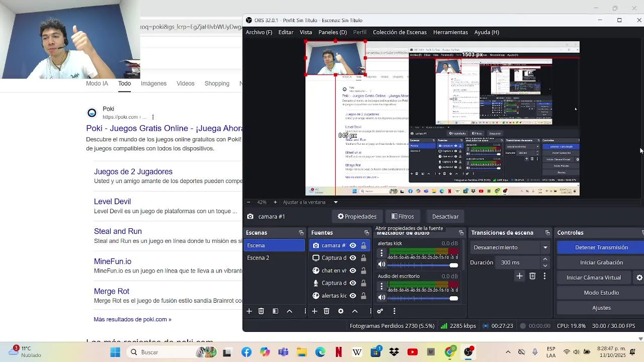Select Escena 2 in scenes list
This screenshot has width=644, height=362.
tap(274, 258)
